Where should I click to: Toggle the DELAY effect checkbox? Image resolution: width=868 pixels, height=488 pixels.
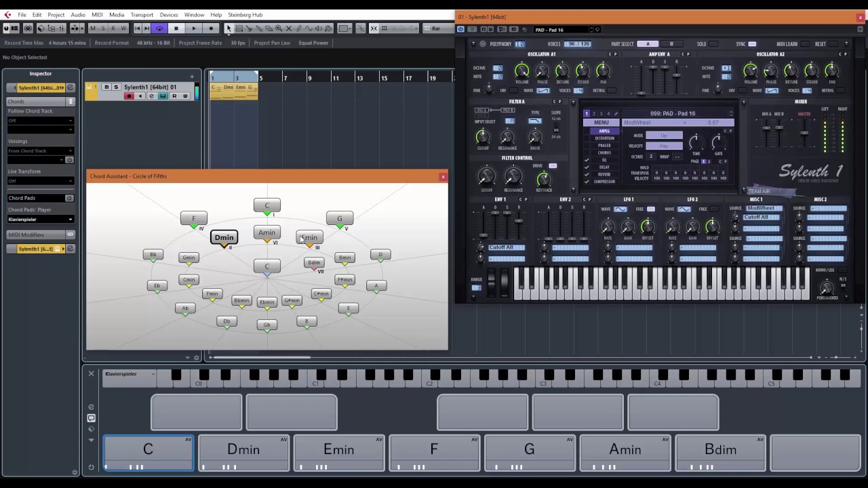[x=587, y=167]
